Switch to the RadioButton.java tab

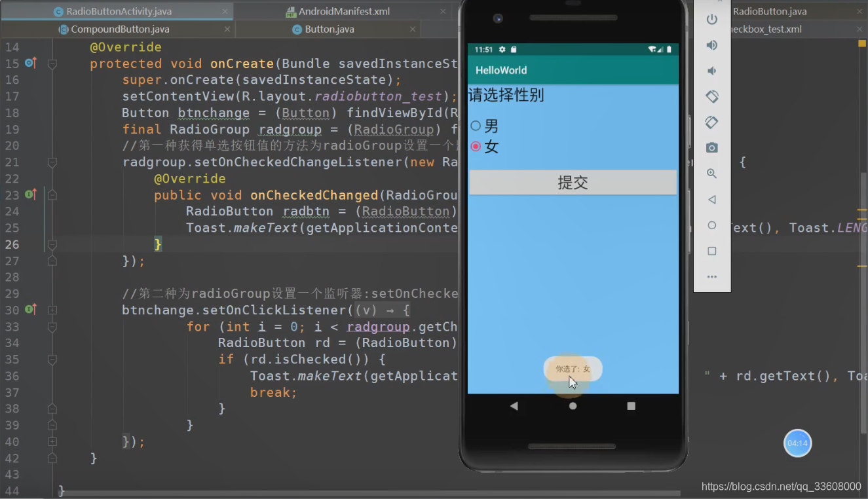(x=770, y=12)
